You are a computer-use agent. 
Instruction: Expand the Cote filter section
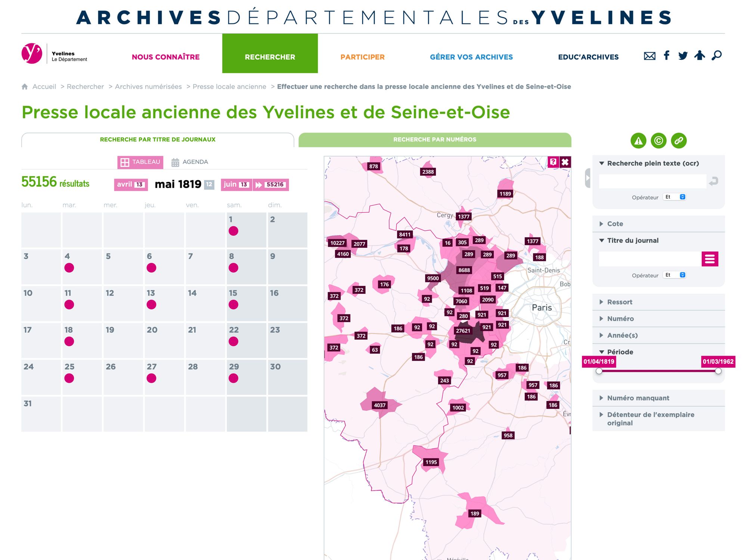tap(615, 224)
